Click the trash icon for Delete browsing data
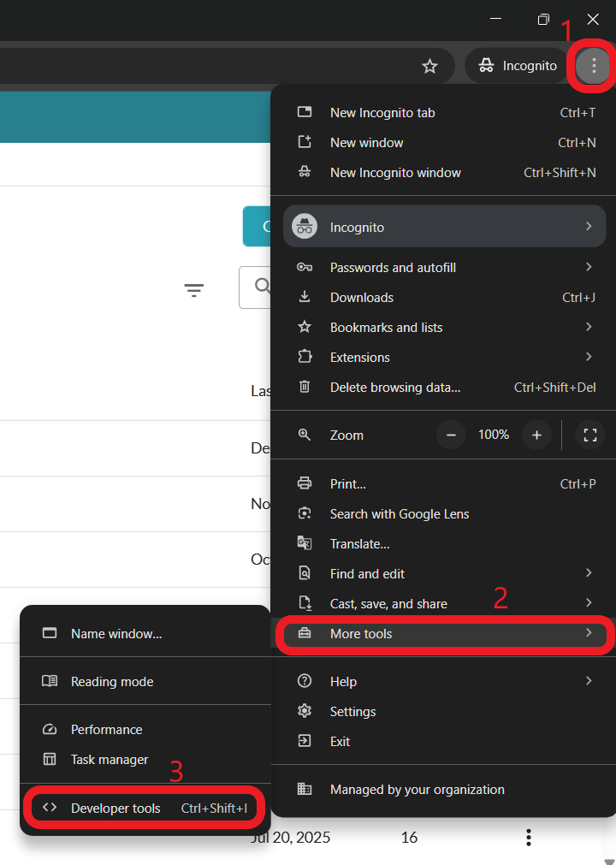Screen dimensions: 616x865 pyautogui.click(x=305, y=387)
